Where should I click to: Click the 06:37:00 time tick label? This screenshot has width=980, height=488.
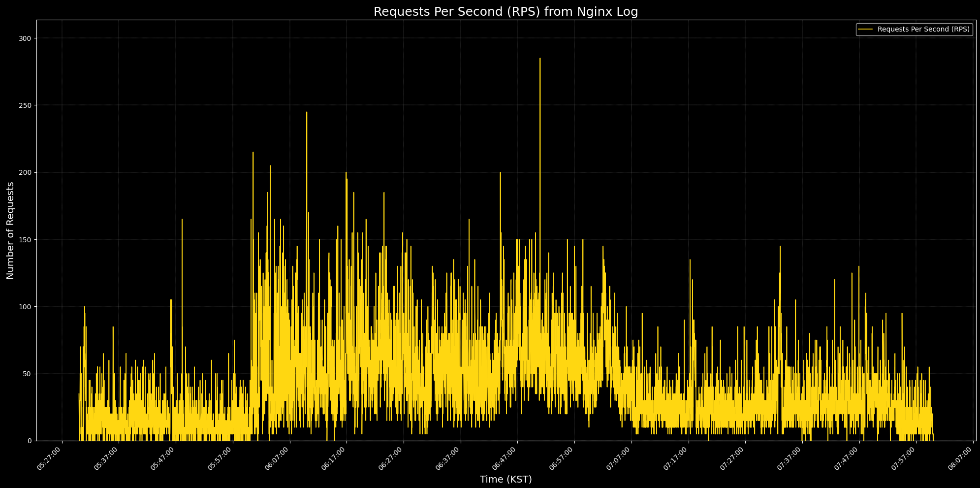tap(449, 458)
